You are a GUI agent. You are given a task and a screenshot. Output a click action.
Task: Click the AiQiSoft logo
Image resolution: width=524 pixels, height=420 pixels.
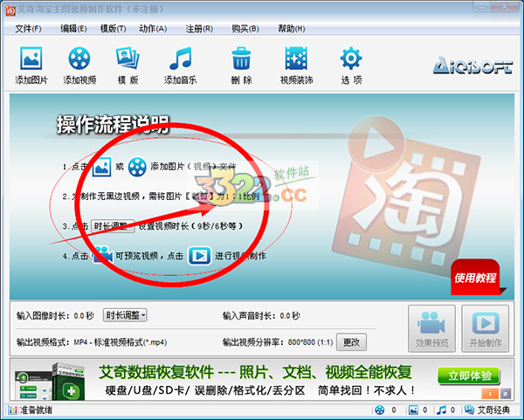(x=472, y=65)
